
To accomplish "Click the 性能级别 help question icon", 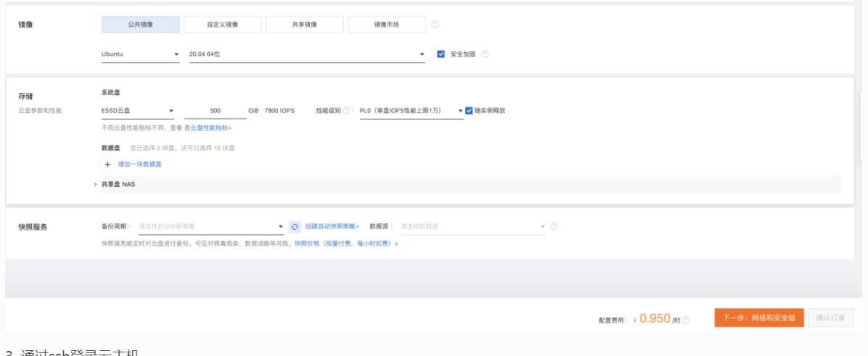I will [347, 111].
